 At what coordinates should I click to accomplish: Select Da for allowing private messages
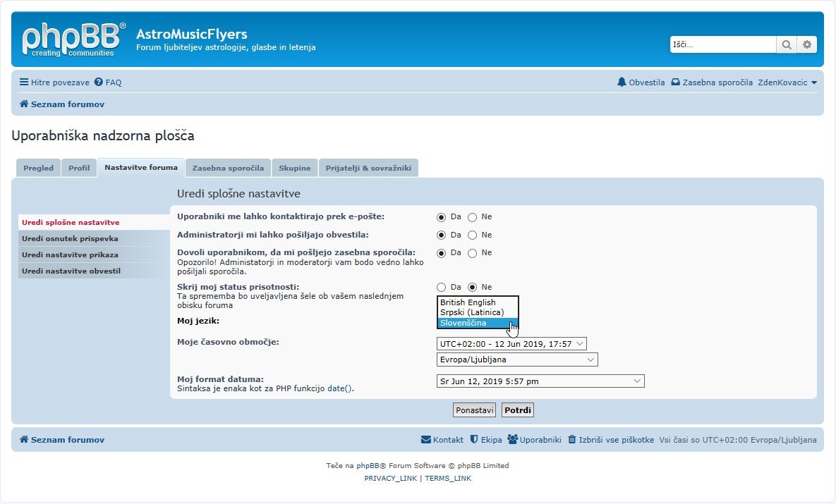[x=441, y=254]
